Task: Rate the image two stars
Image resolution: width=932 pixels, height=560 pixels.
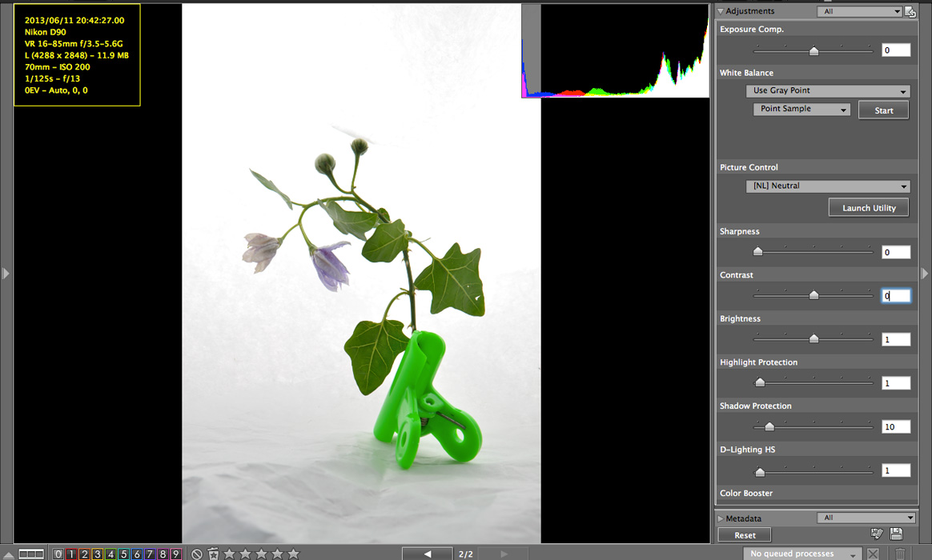Action: (246, 554)
